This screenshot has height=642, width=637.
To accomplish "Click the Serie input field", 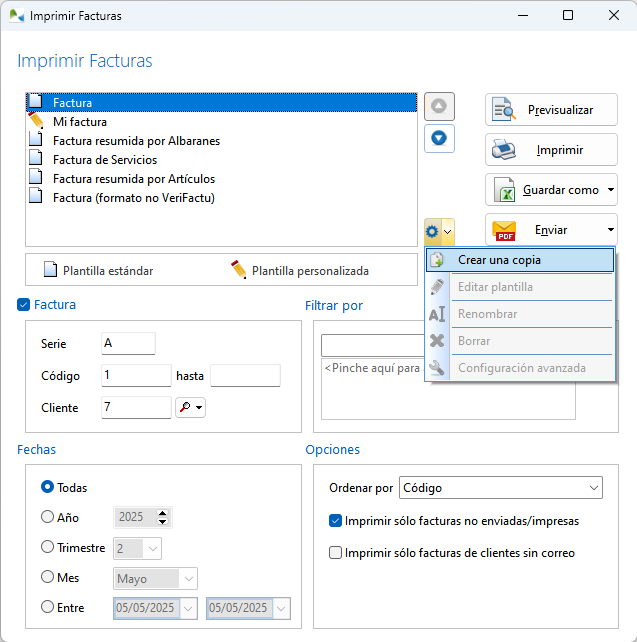I will tap(128, 343).
